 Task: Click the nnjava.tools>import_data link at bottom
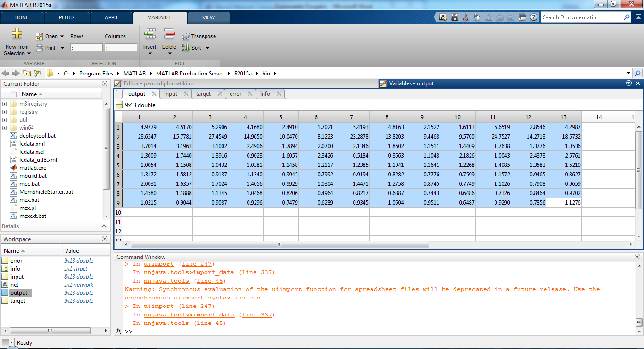pyautogui.click(x=189, y=315)
